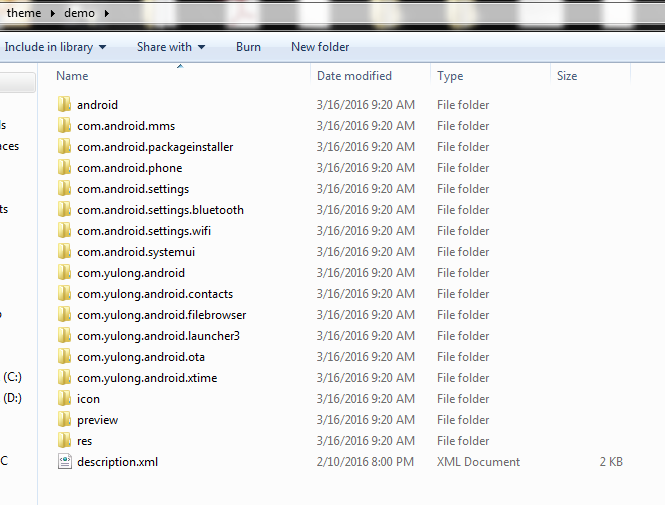Select the preview folder name
Viewport: 665px width, 505px height.
coord(98,420)
